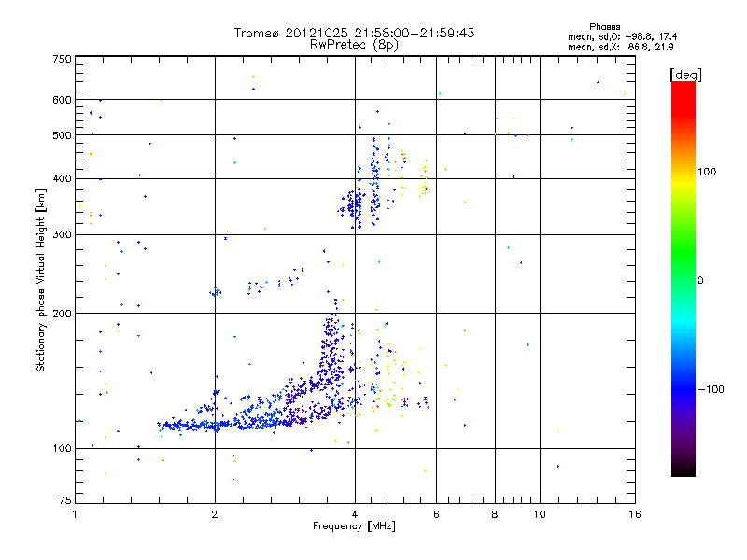
Task: Click the '[deg]' colorbar label
Action: point(685,75)
